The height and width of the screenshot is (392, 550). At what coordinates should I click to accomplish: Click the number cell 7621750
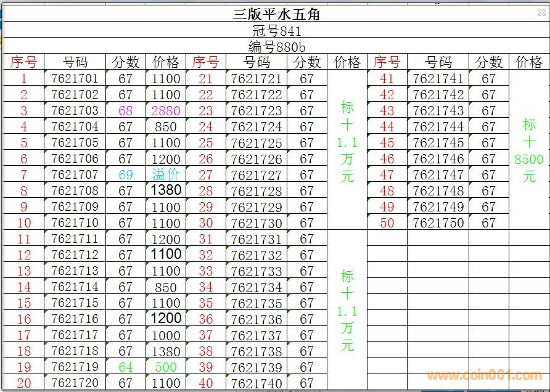438,223
